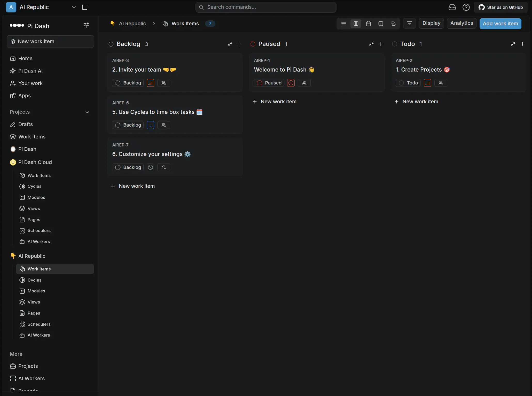The height and width of the screenshot is (396, 532).
Task: Open Schedulers under AI Republic project
Action: [55, 324]
